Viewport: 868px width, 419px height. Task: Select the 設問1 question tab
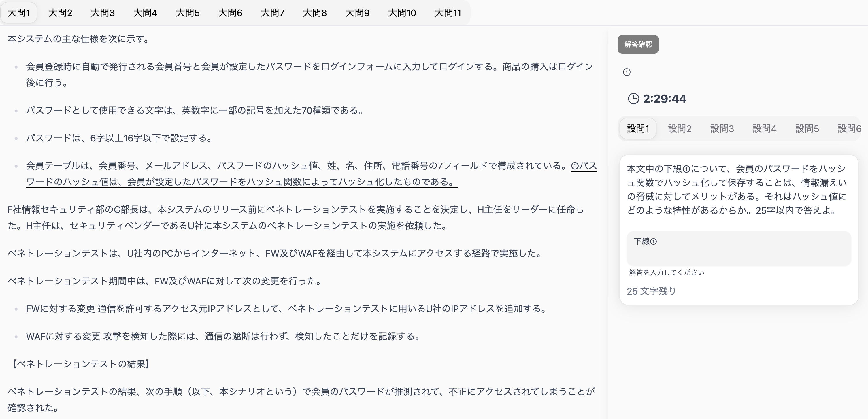tap(637, 129)
